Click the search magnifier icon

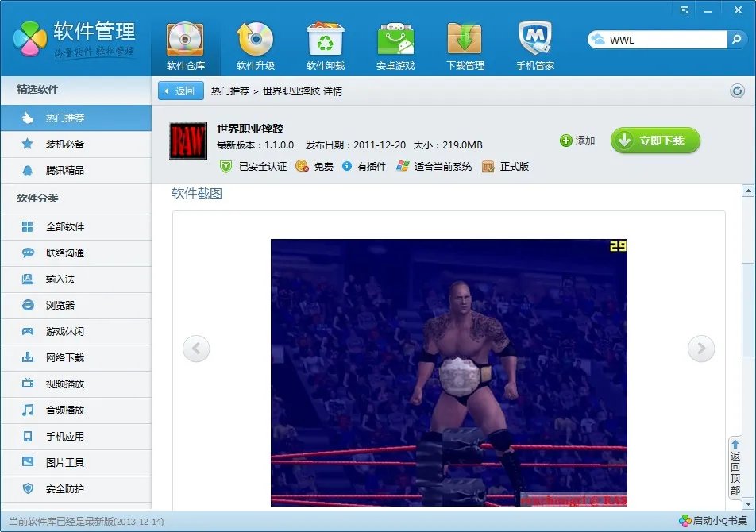pyautogui.click(x=738, y=37)
